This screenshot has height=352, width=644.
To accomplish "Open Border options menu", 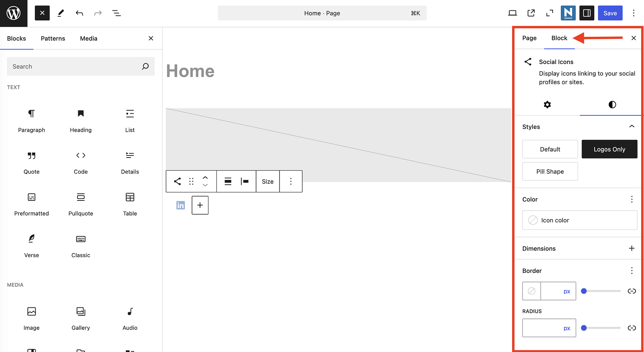I will click(x=632, y=271).
